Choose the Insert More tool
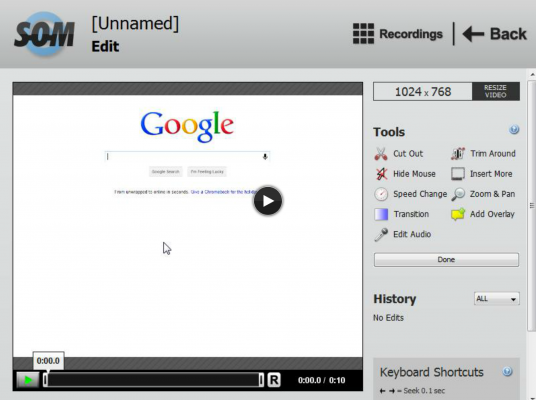The width and height of the screenshot is (536, 400). point(482,174)
